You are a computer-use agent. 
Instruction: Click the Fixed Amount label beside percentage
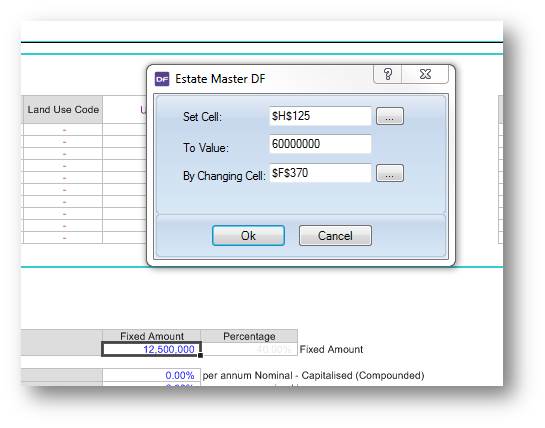pos(331,349)
